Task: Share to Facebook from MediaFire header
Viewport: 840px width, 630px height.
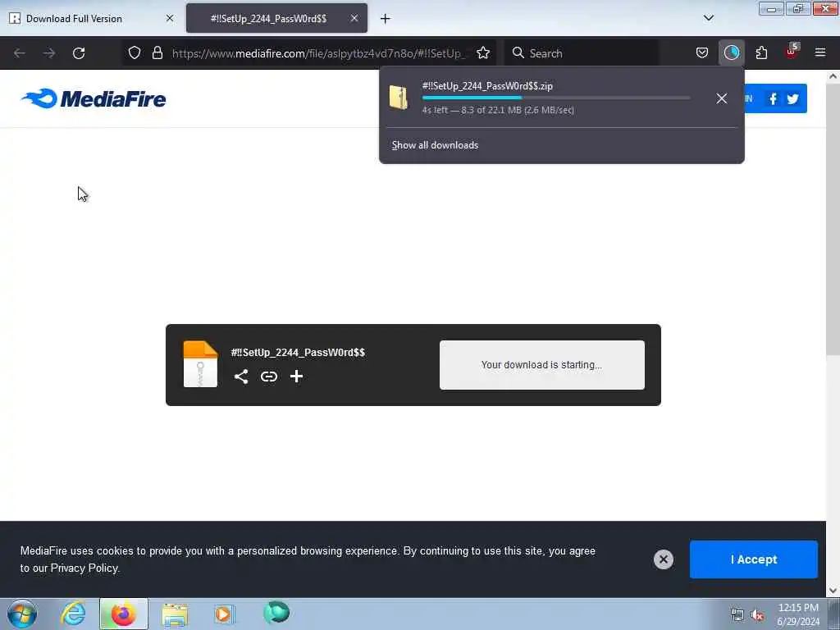Action: click(x=773, y=98)
